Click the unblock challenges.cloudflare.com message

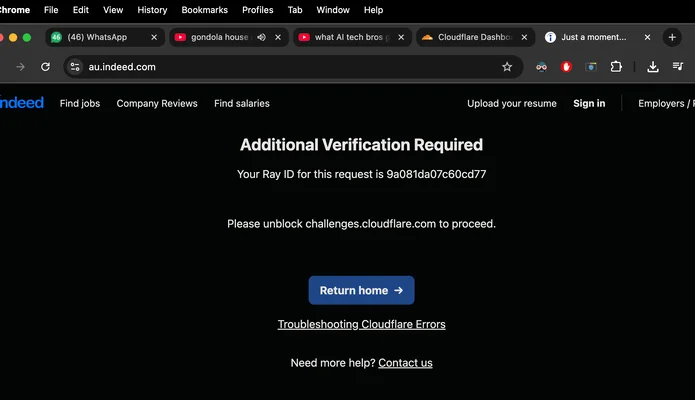tap(361, 224)
